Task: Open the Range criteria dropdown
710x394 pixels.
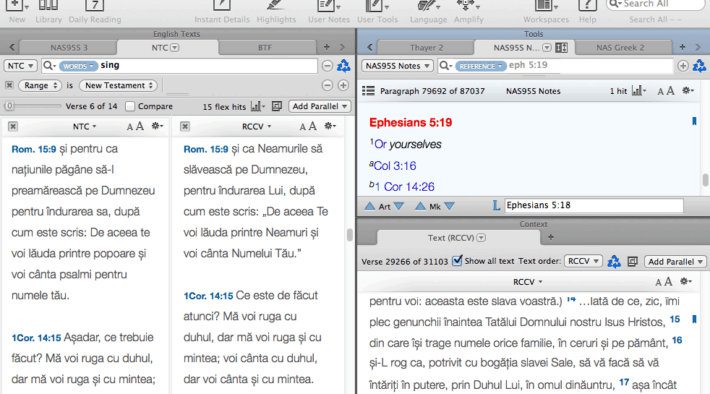Action: click(40, 85)
